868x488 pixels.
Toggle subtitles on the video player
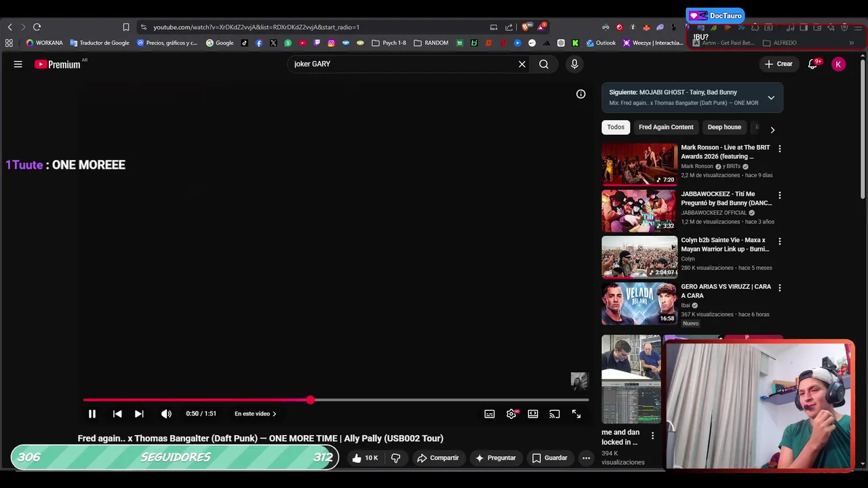(x=490, y=413)
